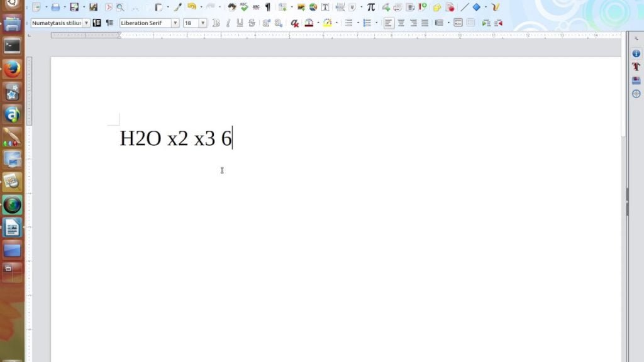Toggle bold formatting
The height and width of the screenshot is (362, 644).
pos(216,23)
